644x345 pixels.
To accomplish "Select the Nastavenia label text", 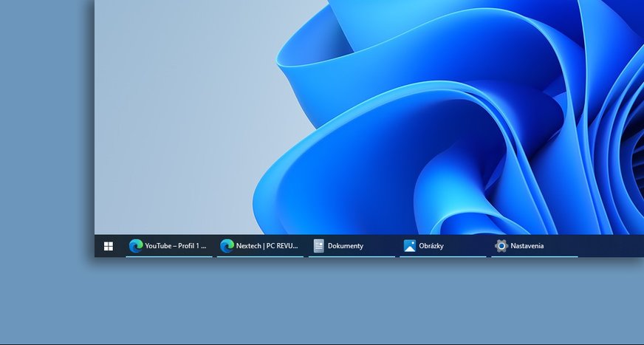I will tap(527, 246).
